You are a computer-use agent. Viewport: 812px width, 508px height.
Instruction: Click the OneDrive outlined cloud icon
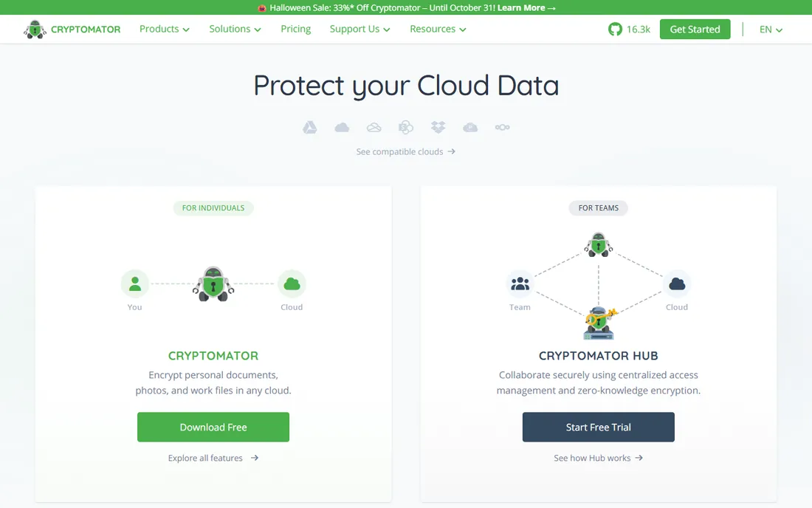tap(374, 128)
